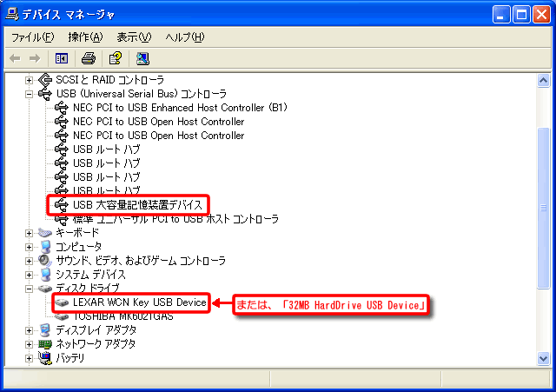Select NEC PCI to USB Enhanced Host Controller
The height and width of the screenshot is (392, 556).
(x=179, y=108)
